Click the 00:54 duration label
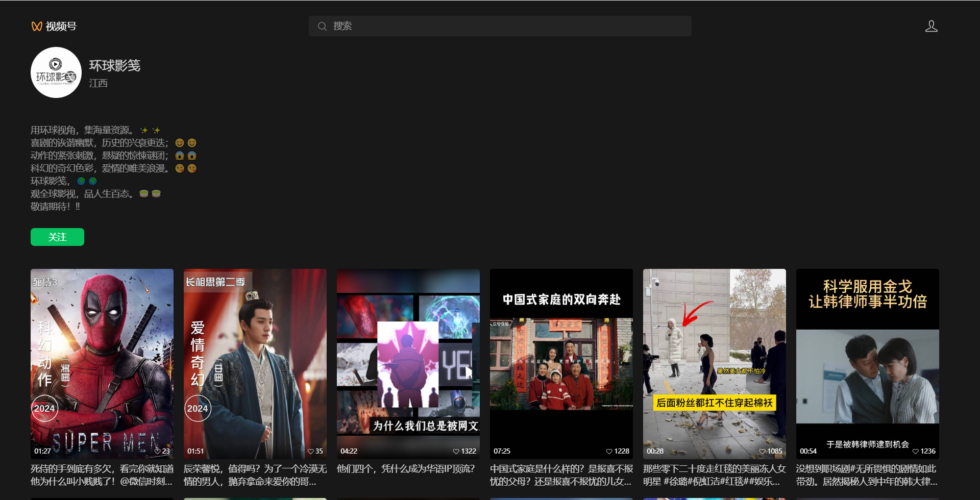The height and width of the screenshot is (500, 980). click(808, 451)
